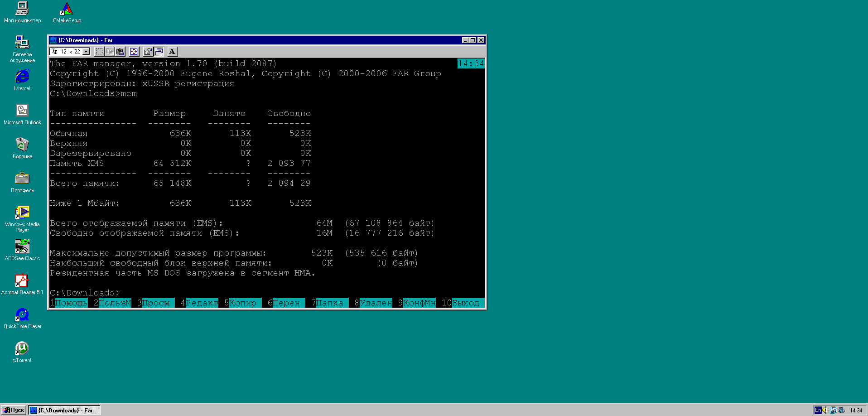This screenshot has width=868, height=416.
Task: Click the Font 'A' toolbar button
Action: [x=172, y=52]
